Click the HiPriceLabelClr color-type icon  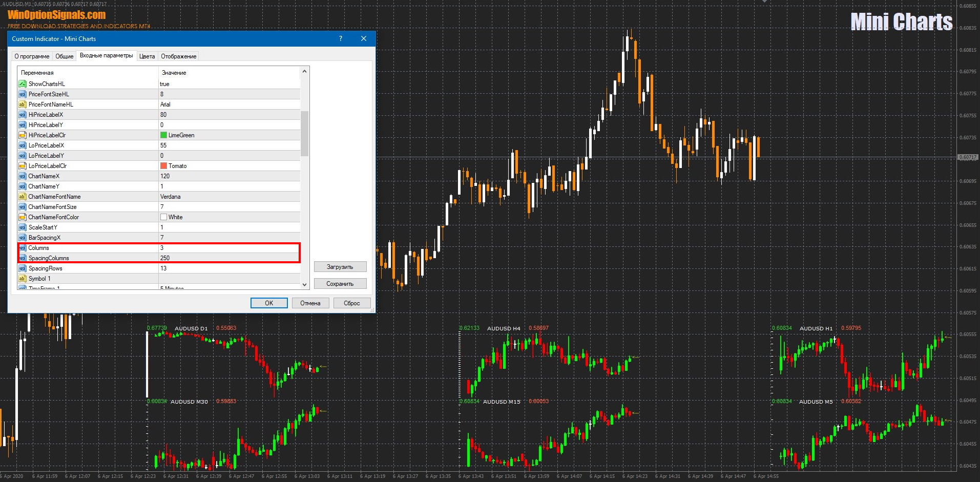click(22, 135)
